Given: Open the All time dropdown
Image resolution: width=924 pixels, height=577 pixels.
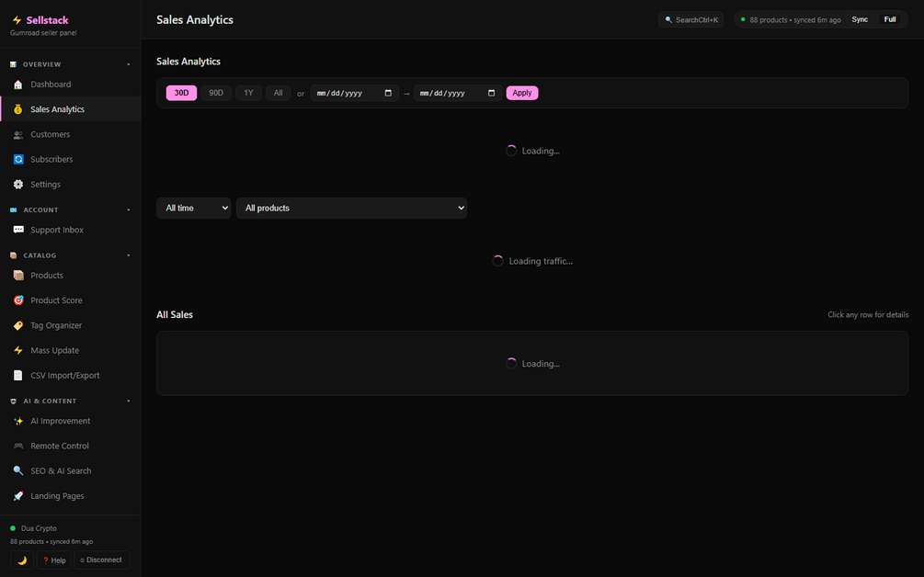Looking at the screenshot, I should pos(194,208).
